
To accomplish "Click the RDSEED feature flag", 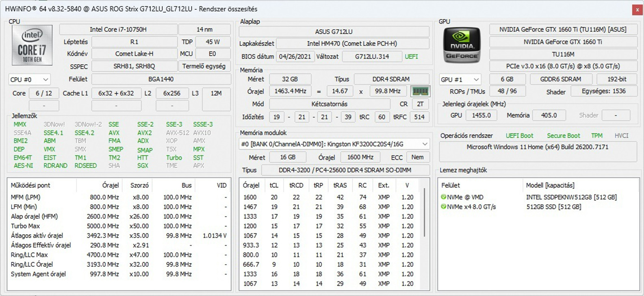I will tap(85, 166).
